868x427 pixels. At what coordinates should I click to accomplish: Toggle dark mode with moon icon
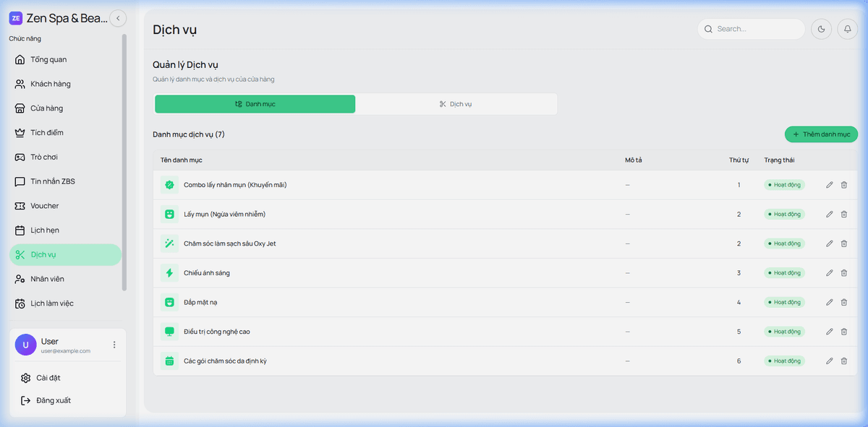coord(821,29)
